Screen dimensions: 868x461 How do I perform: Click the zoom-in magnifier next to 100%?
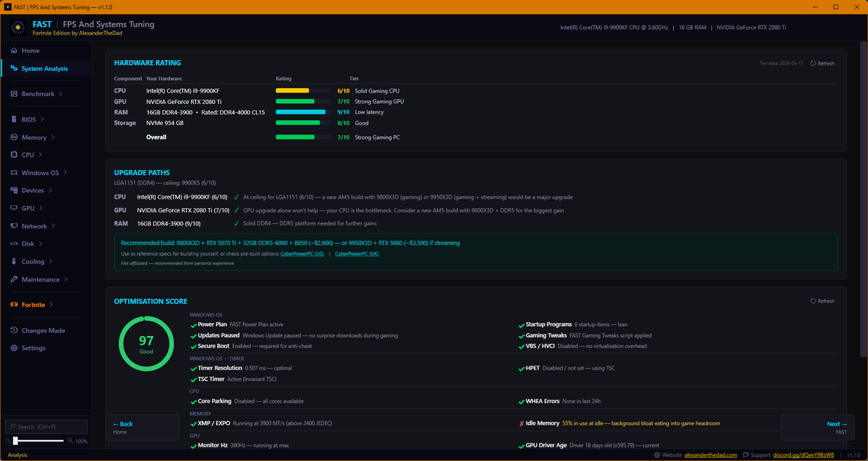[70, 441]
